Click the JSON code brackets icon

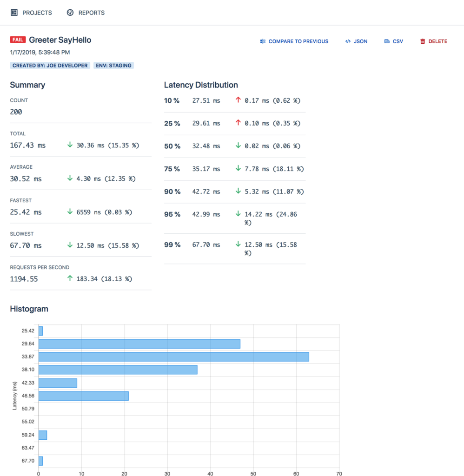click(x=348, y=41)
